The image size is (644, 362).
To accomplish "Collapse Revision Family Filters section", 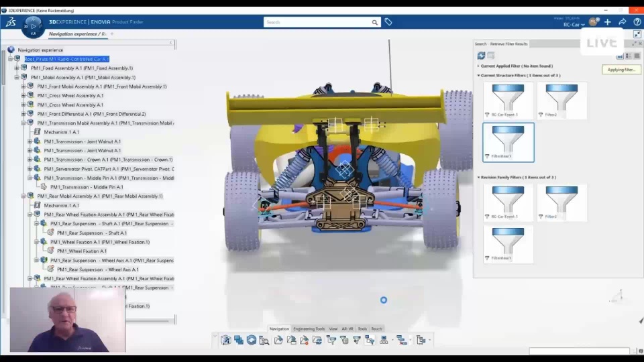I will [478, 177].
